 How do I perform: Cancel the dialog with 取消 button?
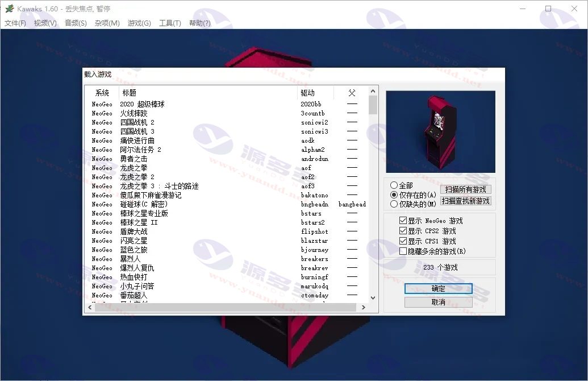pos(438,302)
